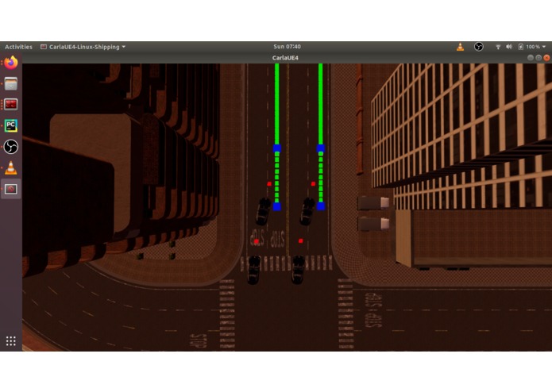Image resolution: width=552 pixels, height=392 pixels.
Task: Open the volume indicator
Action: coord(508,47)
